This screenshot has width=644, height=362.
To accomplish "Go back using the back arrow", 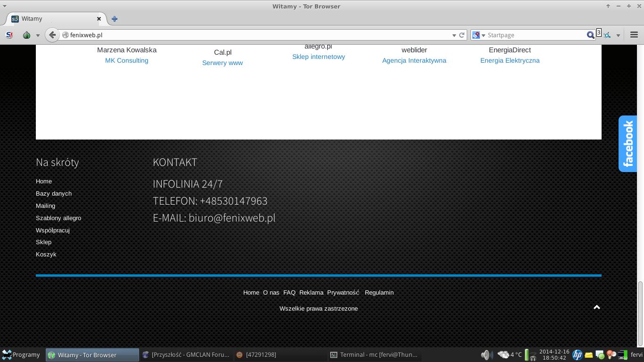I will point(52,35).
